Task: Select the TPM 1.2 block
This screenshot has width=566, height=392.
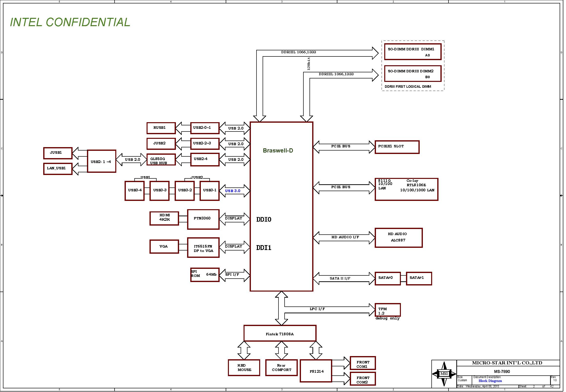Action: [388, 310]
